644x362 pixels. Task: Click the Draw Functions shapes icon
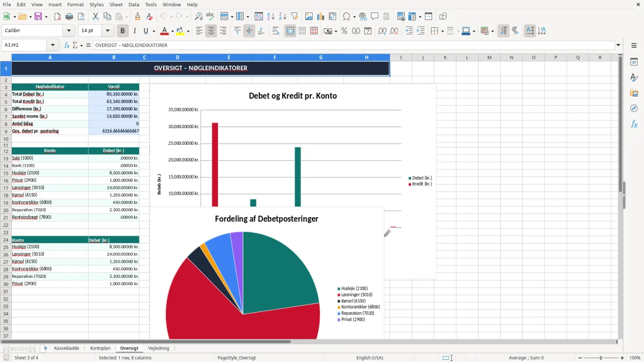[443, 17]
